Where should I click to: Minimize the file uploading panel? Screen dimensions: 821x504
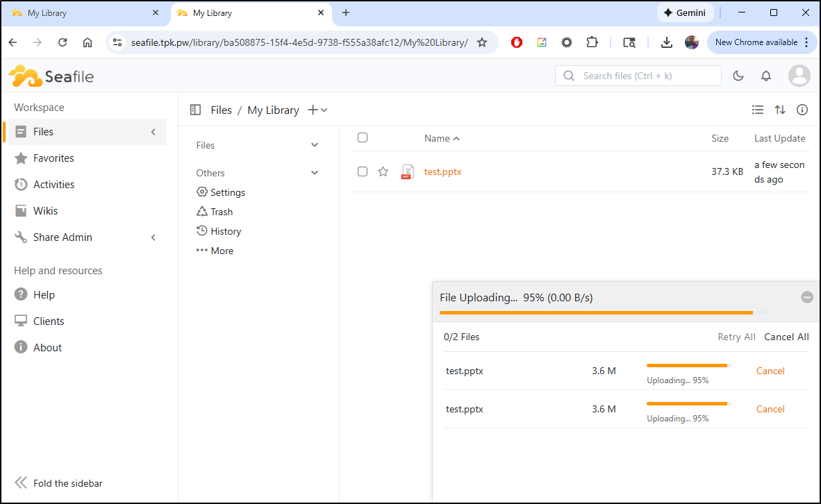807,297
